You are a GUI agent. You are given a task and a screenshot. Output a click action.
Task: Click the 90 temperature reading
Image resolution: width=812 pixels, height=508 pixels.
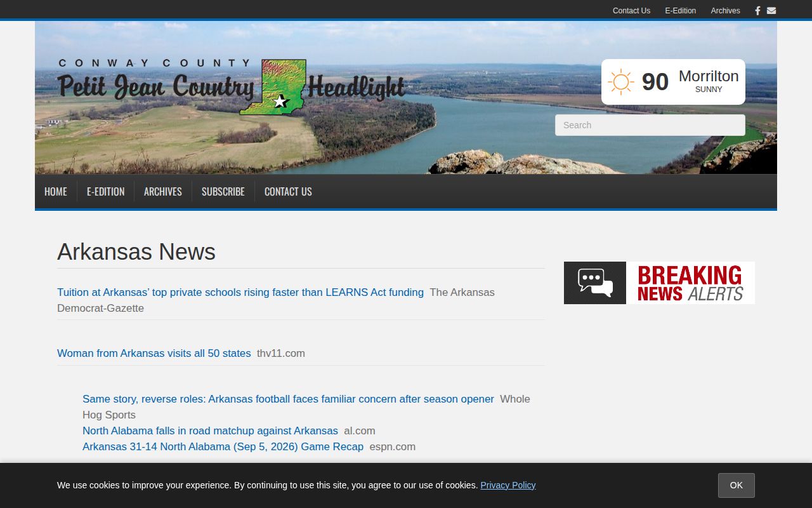(655, 82)
